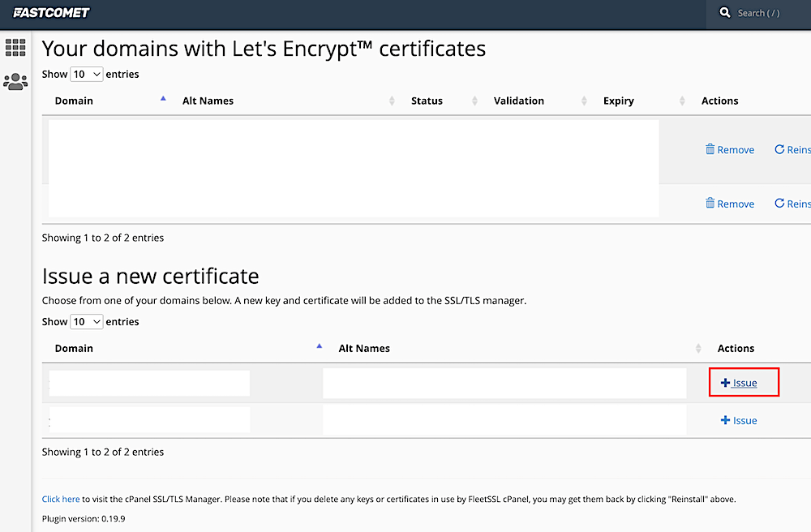The image size is (811, 532).
Task: Follow the 'Click here' SSL/TLS Manager link
Action: (61, 499)
